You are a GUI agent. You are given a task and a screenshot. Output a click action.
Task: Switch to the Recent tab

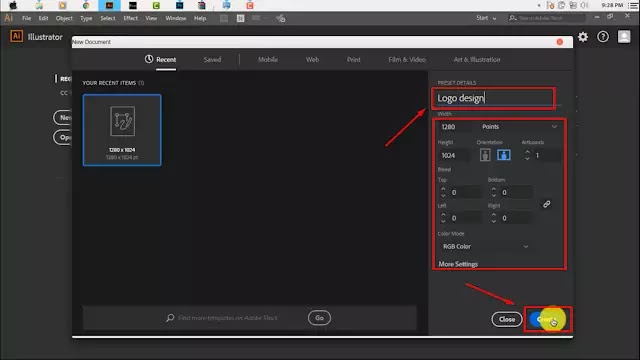click(160, 60)
